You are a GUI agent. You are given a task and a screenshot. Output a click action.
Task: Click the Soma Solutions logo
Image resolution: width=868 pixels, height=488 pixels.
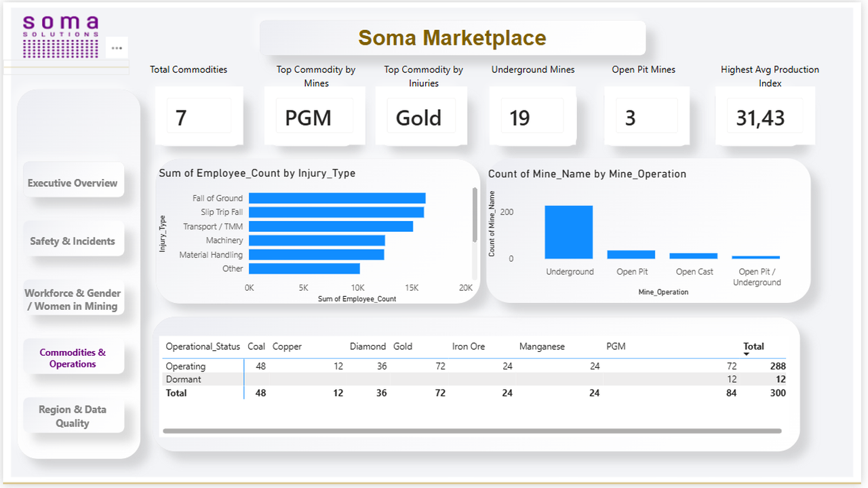click(60, 37)
